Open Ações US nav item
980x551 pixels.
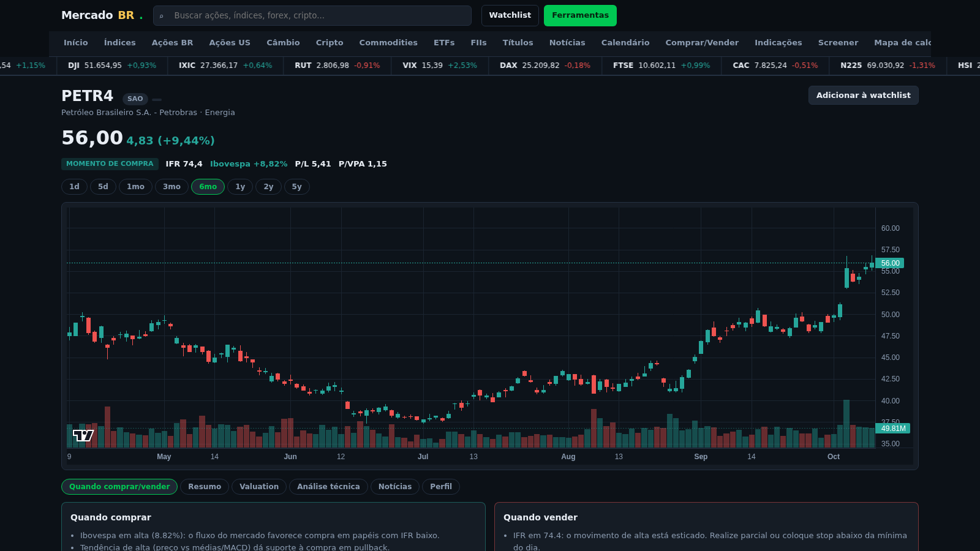click(230, 43)
